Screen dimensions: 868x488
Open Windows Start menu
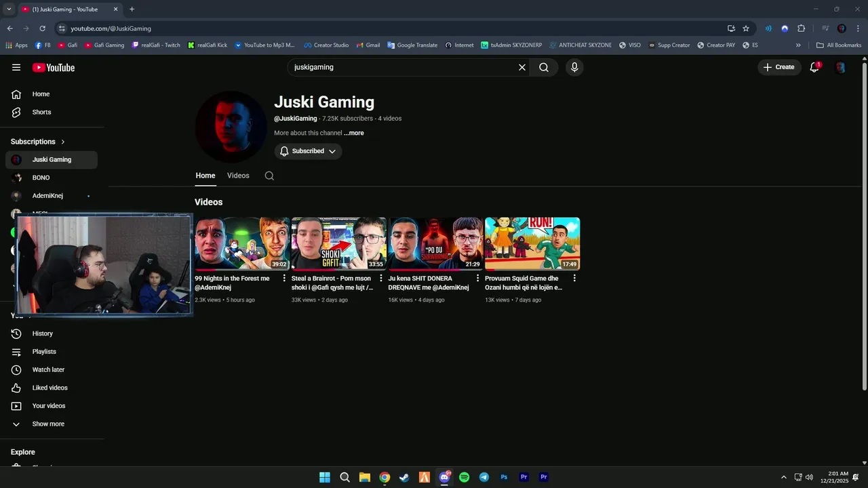(325, 477)
